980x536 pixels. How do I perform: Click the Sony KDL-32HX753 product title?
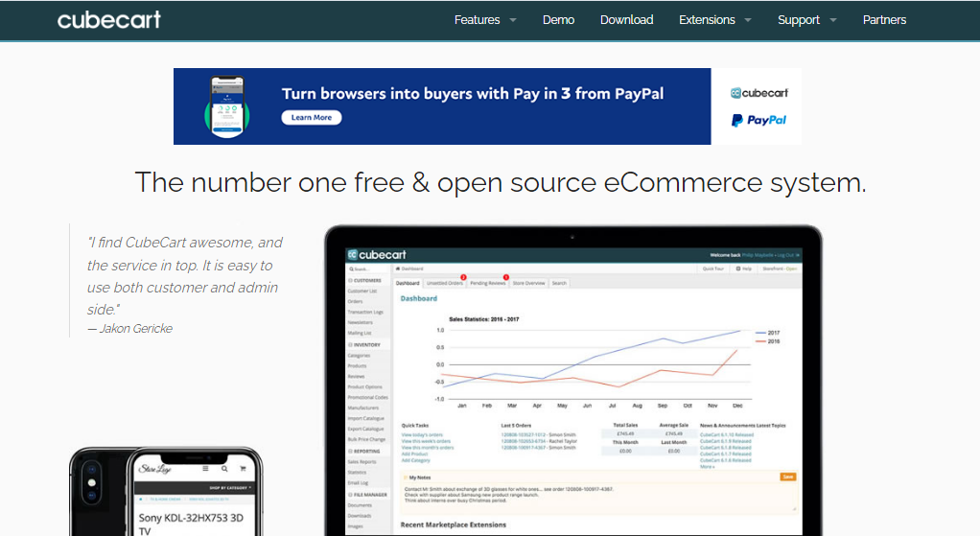coord(191,524)
